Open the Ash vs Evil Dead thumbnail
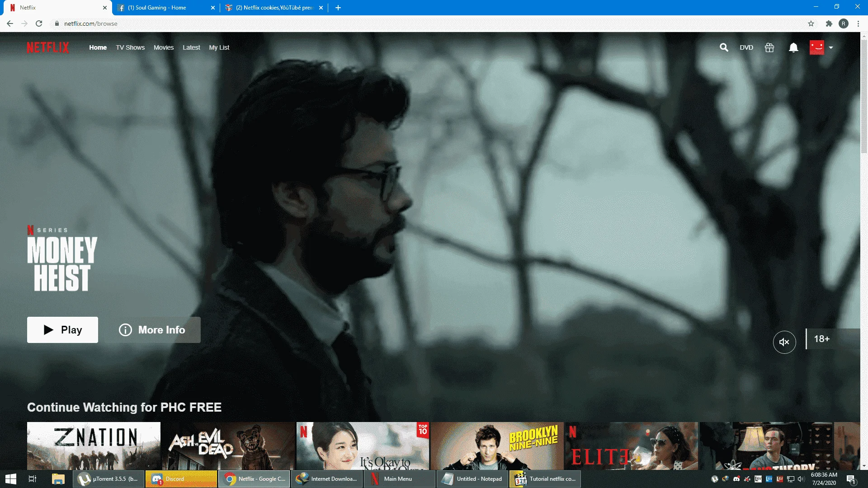 tap(228, 446)
